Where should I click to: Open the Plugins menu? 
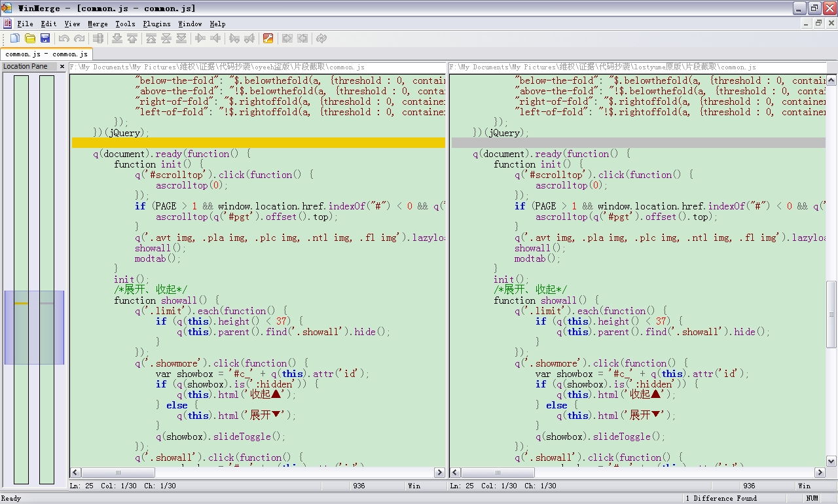(156, 24)
